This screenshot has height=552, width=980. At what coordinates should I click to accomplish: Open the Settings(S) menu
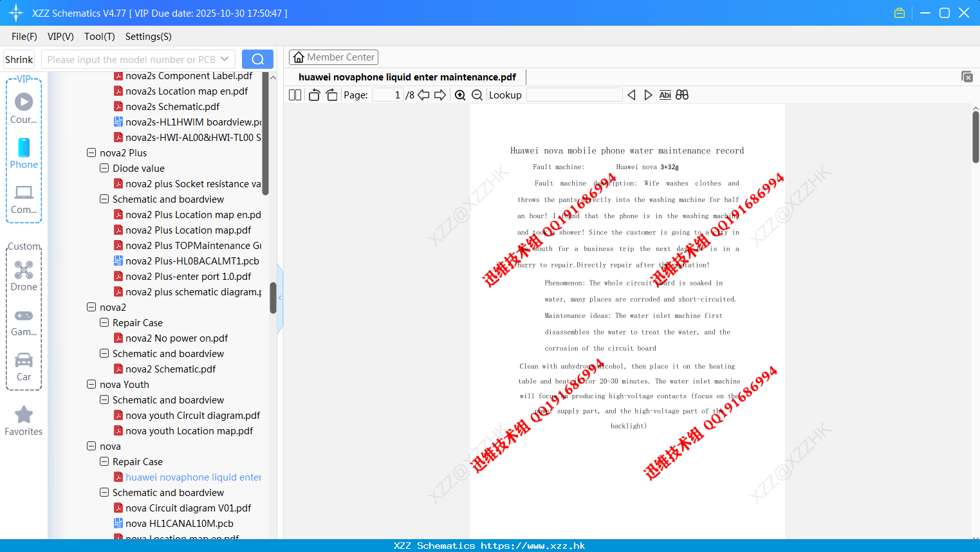point(149,37)
